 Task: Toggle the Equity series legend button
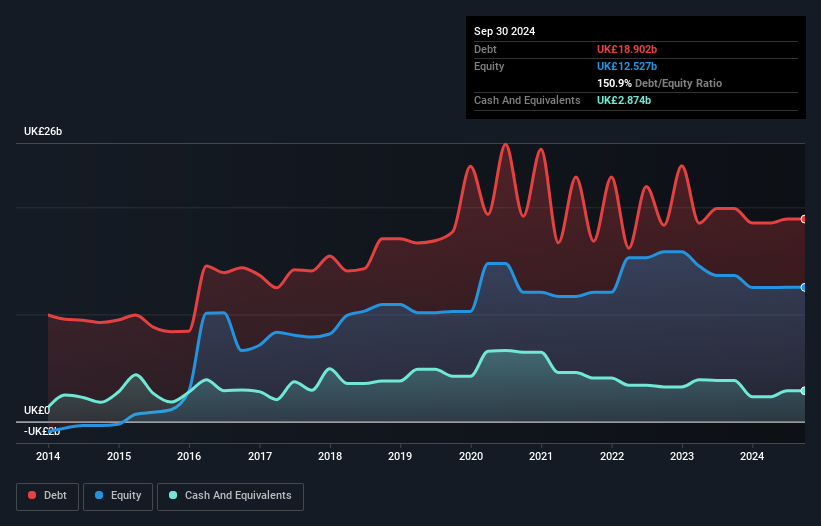[118, 496]
